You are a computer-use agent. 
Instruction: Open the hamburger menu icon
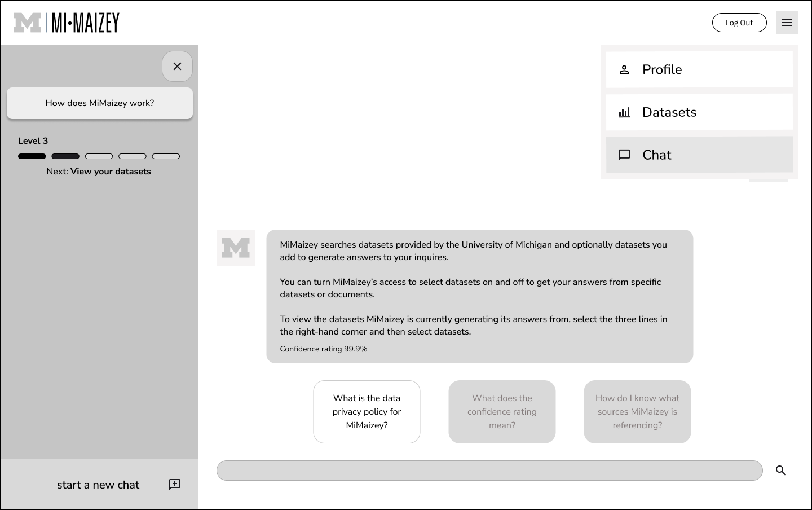pos(787,23)
